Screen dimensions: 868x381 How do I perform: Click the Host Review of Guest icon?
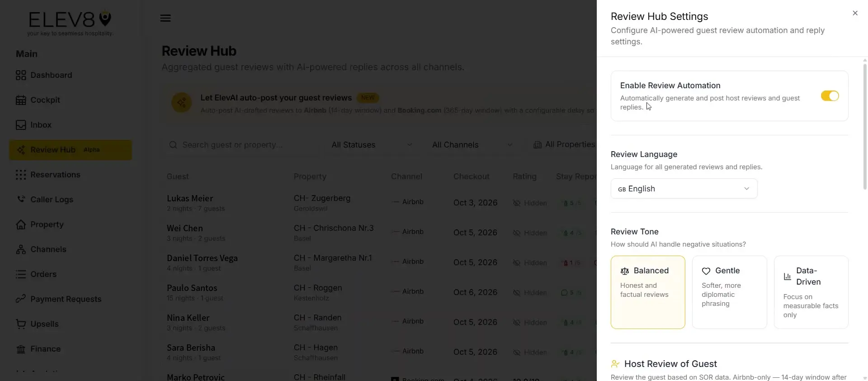point(615,364)
